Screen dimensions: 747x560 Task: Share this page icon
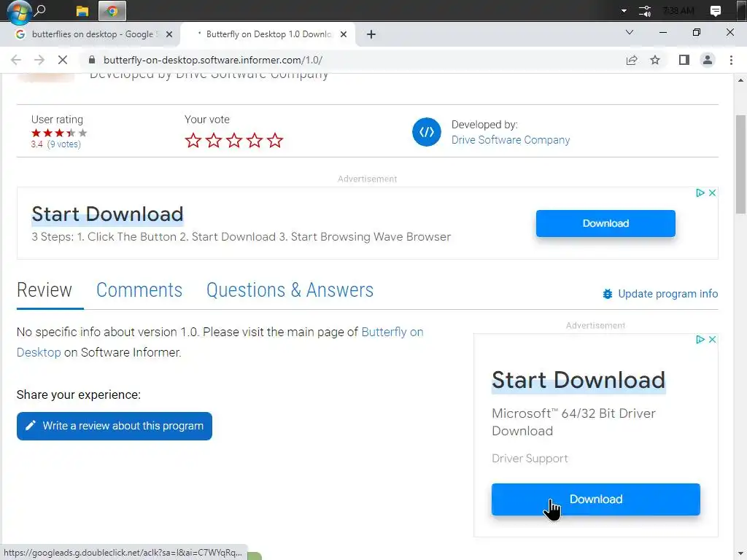click(632, 60)
